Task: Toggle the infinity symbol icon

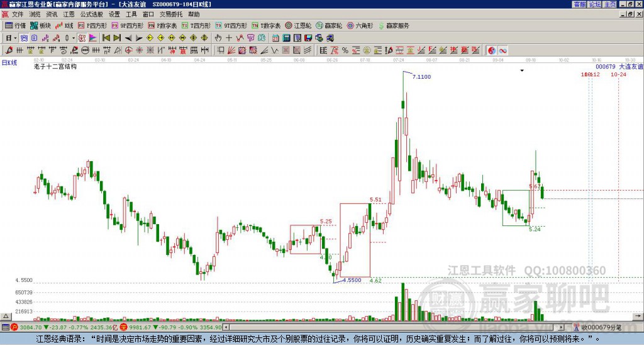Action: click(x=502, y=50)
